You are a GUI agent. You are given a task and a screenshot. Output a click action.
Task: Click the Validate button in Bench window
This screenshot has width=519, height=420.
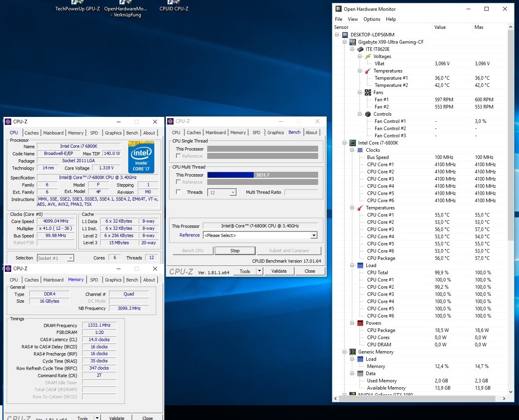click(x=279, y=271)
